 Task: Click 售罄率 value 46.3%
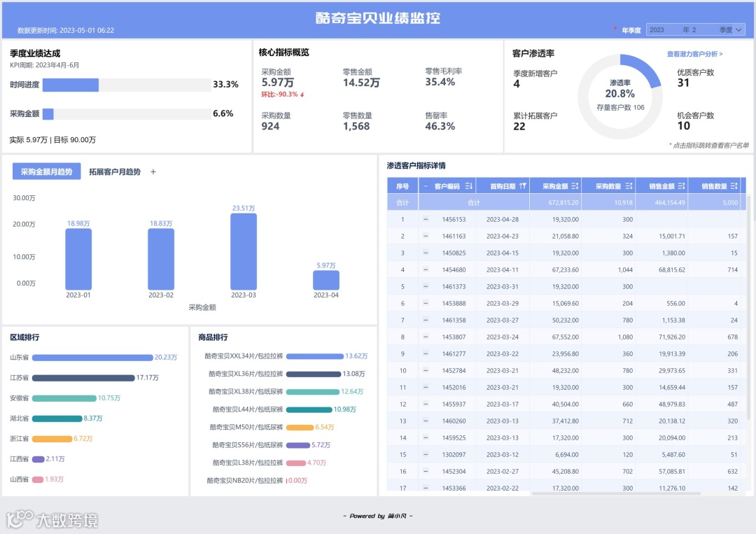point(440,126)
